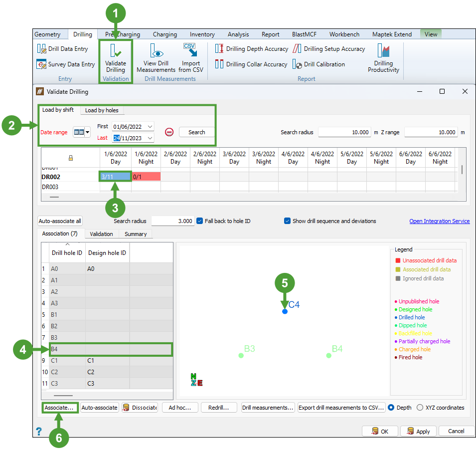The height and width of the screenshot is (462, 476).
Task: Expand the First date dropdown
Action: coord(150,126)
